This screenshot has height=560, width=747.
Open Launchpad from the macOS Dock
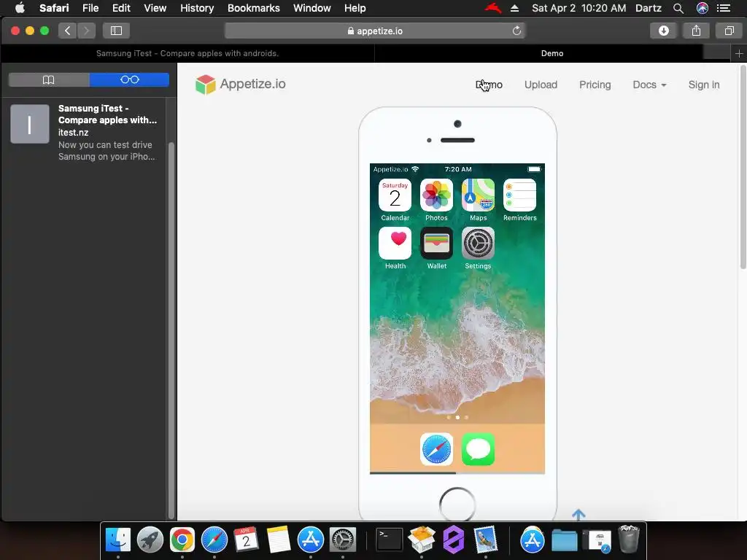tap(150, 540)
